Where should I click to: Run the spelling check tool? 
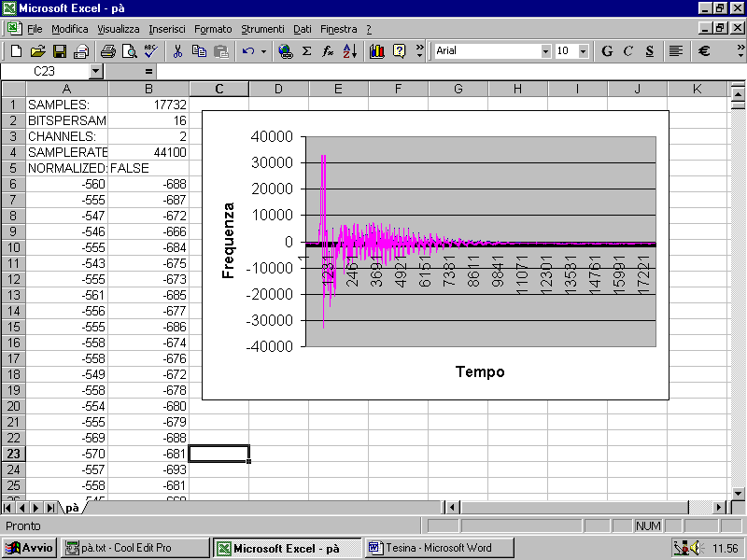coord(151,51)
